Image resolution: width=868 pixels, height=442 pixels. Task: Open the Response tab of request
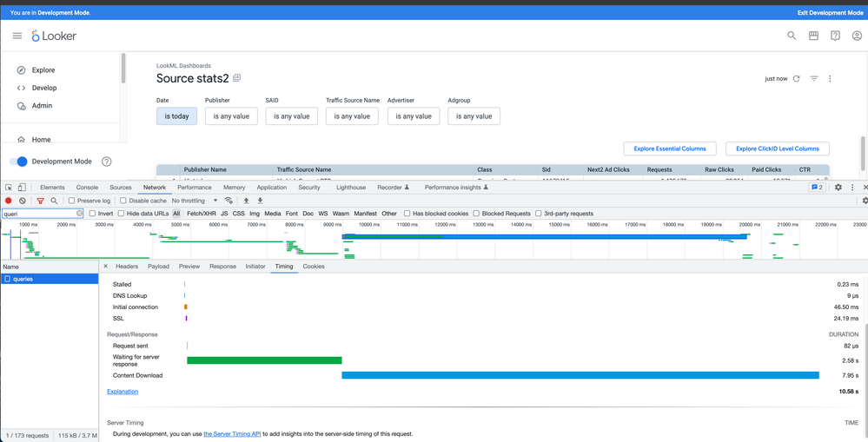point(222,266)
